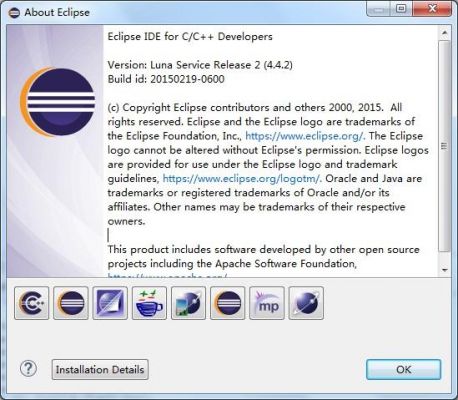Open Installation Details
This screenshot has height=400, width=458.
tap(100, 369)
